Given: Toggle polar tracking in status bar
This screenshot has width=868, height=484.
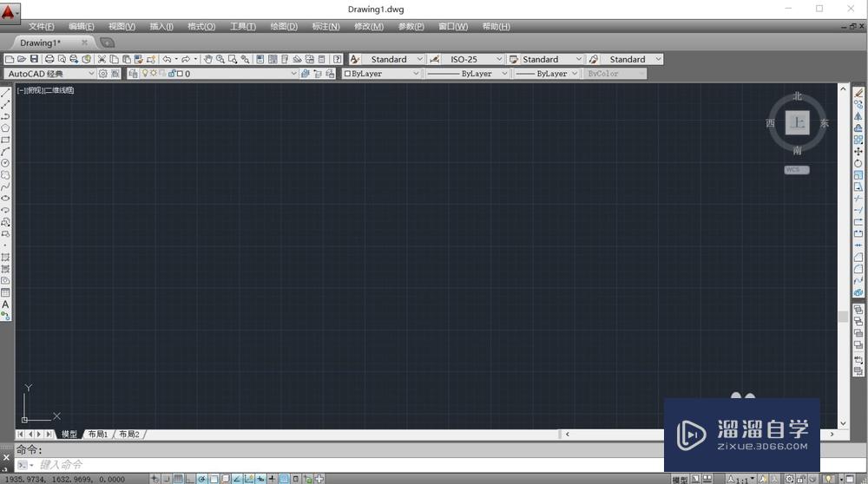Looking at the screenshot, I should (201, 479).
